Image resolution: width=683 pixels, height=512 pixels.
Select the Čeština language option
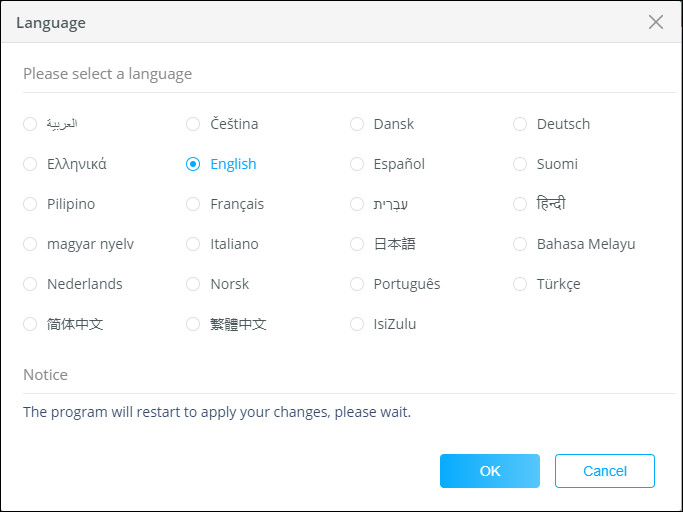pos(194,124)
